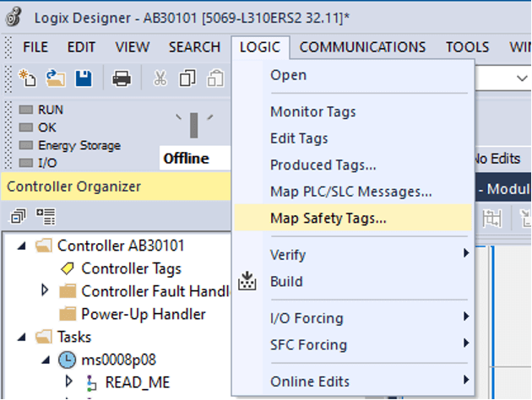Select the ms0008p08 task label

pos(119,359)
